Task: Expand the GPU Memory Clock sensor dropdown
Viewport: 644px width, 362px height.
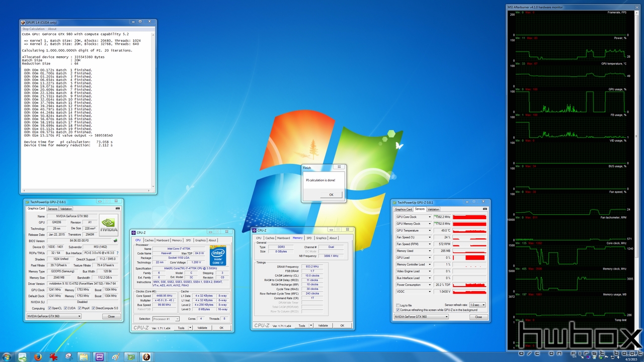Action: [430, 224]
